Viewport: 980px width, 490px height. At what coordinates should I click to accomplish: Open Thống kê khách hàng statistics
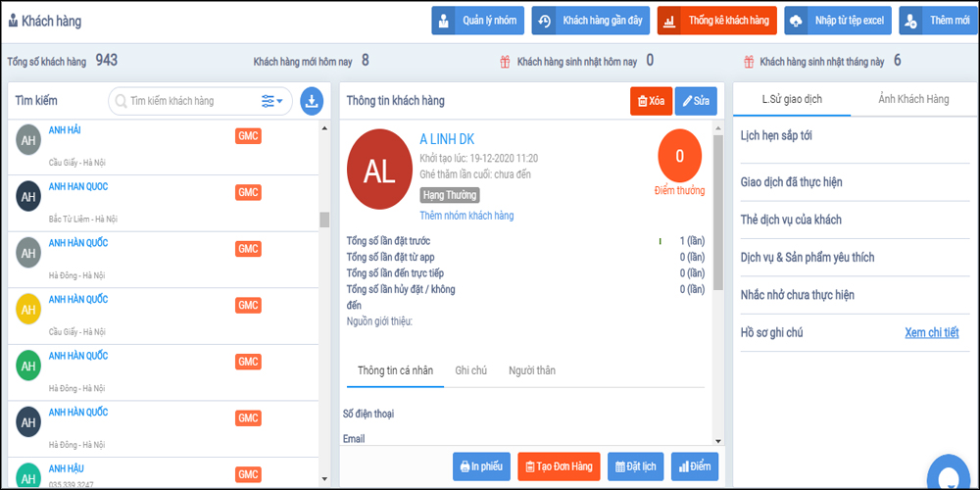717,21
